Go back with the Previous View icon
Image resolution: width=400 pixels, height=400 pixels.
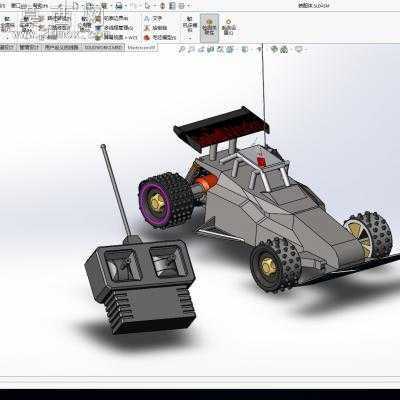coord(201,50)
